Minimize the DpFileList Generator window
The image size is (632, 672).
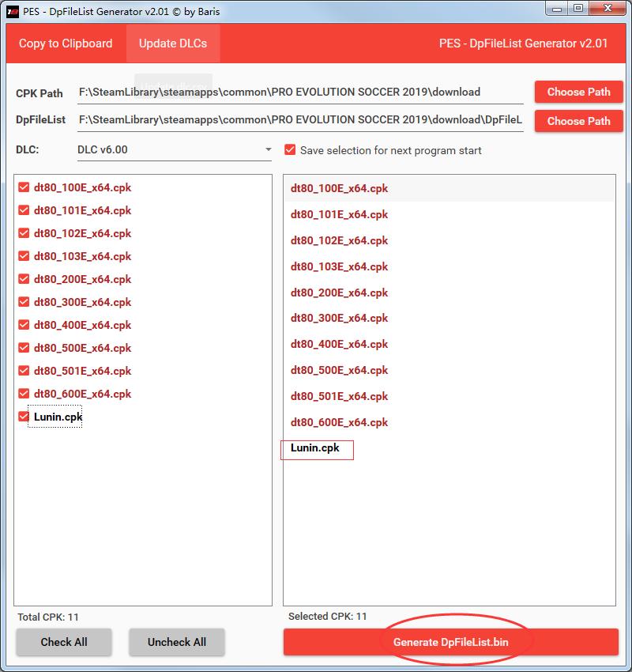coord(557,8)
